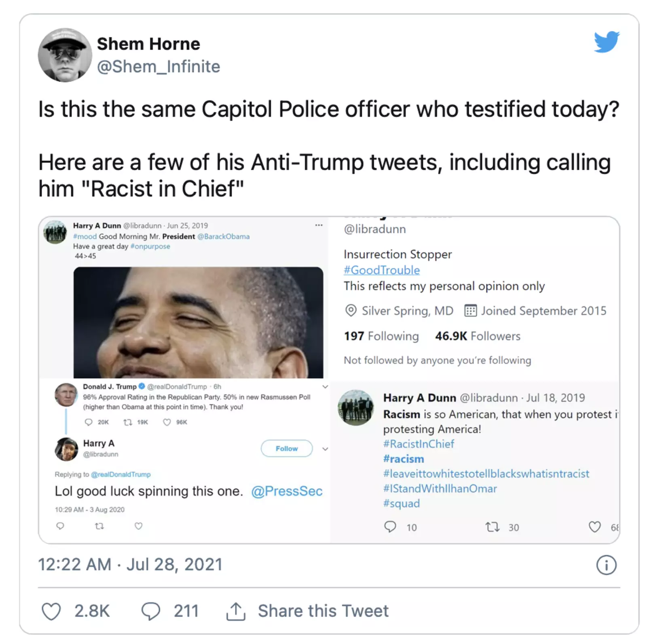Like the tweet with 2.8K heart icon

pos(51,611)
